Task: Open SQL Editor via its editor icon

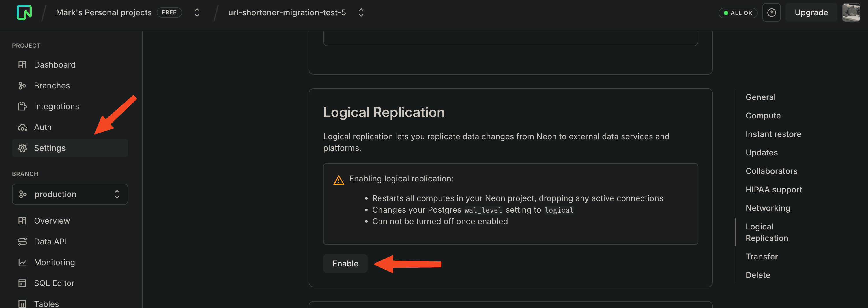Action: point(22,283)
